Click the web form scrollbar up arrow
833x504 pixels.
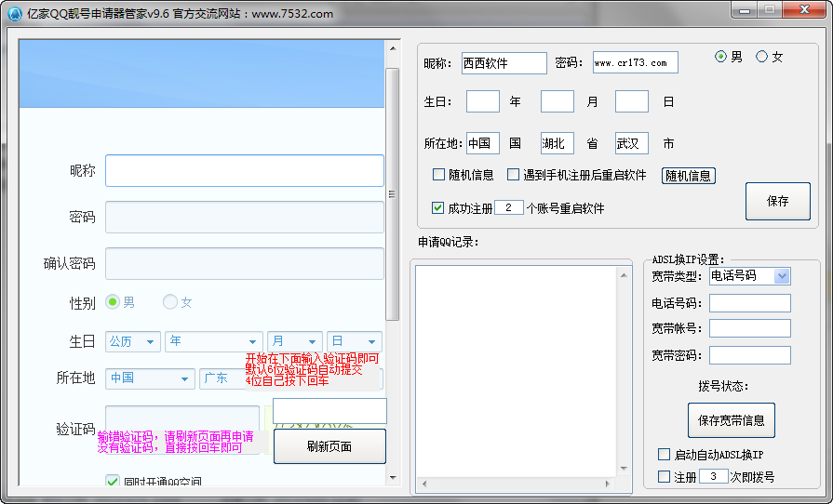393,48
